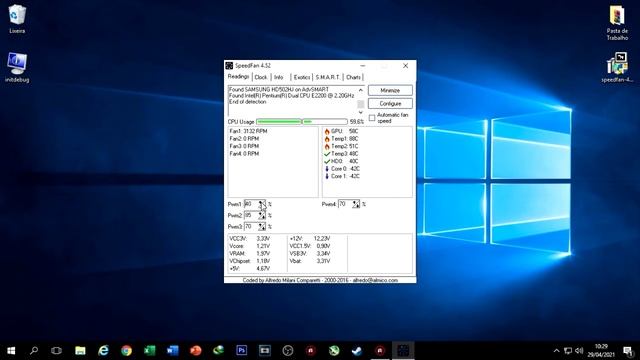
Task: Open Task View from the taskbar
Action: click(56, 351)
